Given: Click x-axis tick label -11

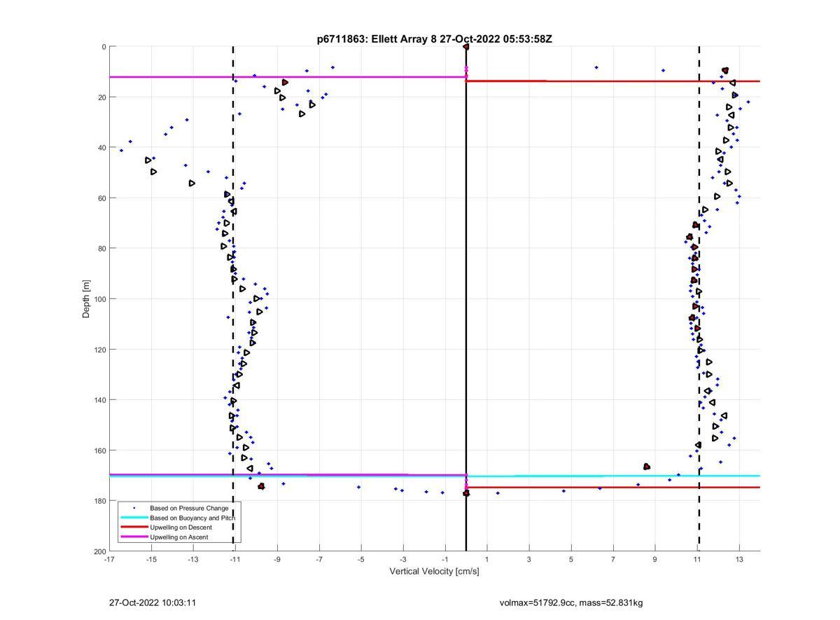Looking at the screenshot, I should (x=235, y=558).
